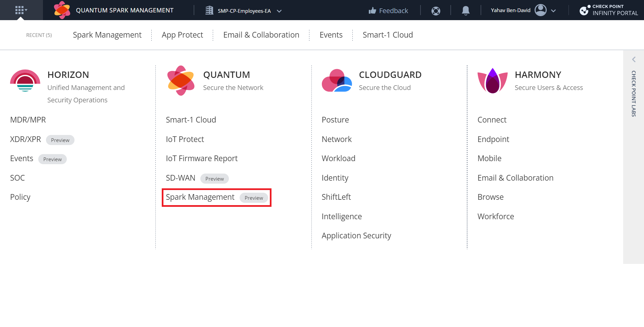Expand the Yahav Ben-David user menu chevron
Image resolution: width=644 pixels, height=327 pixels.
coord(553,11)
